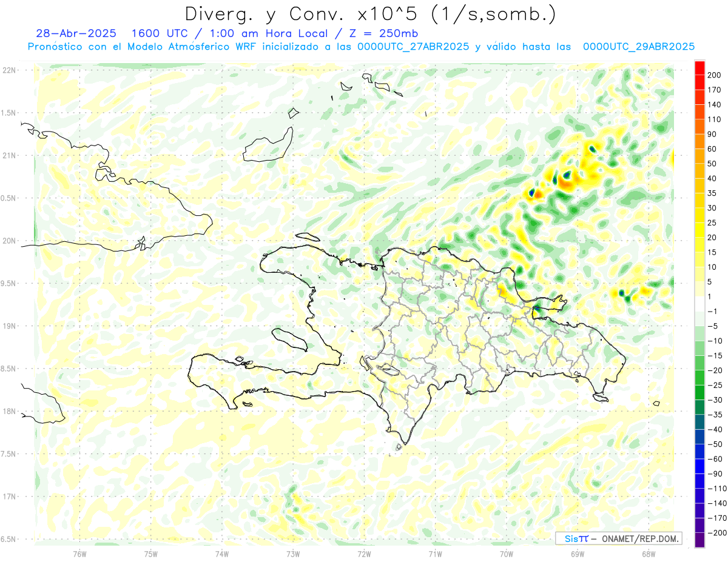The height and width of the screenshot is (562, 728).
Task: Click the '22N' latitude label
Action: point(9,70)
